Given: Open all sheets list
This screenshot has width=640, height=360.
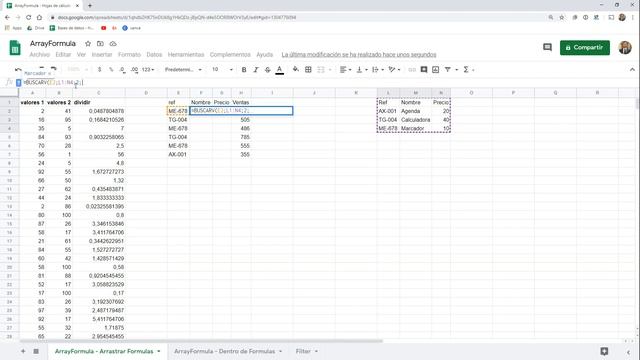Looking at the screenshot, I should point(36,351).
